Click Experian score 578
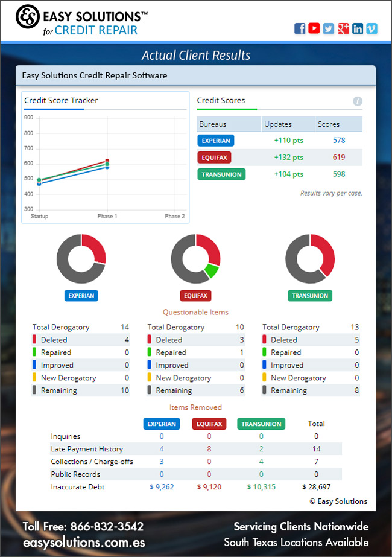Image resolution: width=392 pixels, height=557 pixels. tap(339, 141)
